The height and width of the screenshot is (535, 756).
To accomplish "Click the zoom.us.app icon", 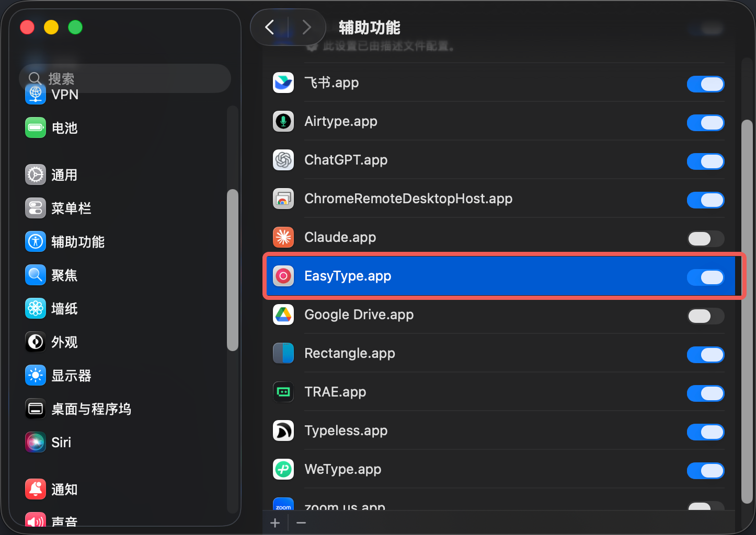I will pyautogui.click(x=283, y=505).
